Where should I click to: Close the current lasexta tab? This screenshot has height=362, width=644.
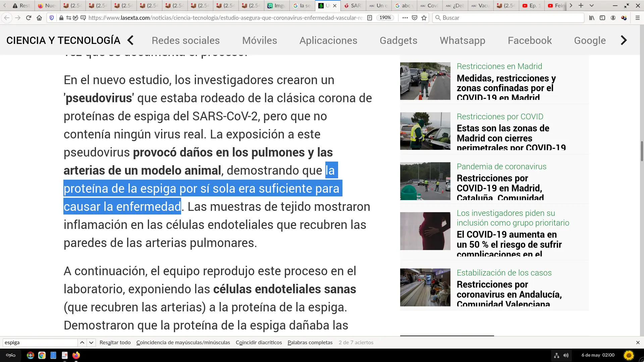click(x=335, y=6)
